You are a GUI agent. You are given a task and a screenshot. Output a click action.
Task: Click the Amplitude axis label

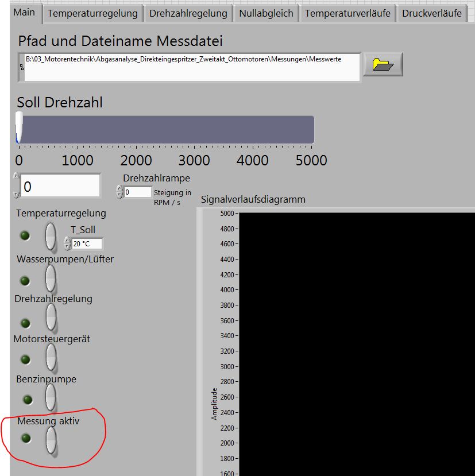(214, 404)
